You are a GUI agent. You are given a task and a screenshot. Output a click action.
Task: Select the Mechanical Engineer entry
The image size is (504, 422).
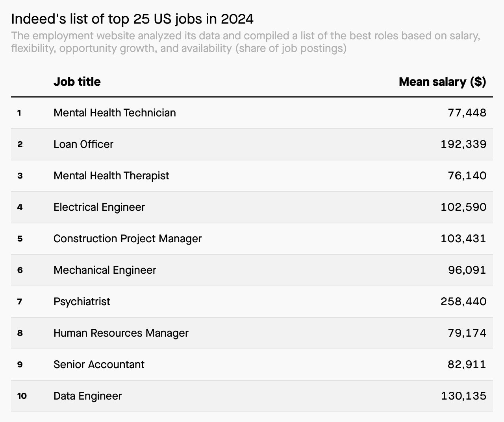point(105,270)
